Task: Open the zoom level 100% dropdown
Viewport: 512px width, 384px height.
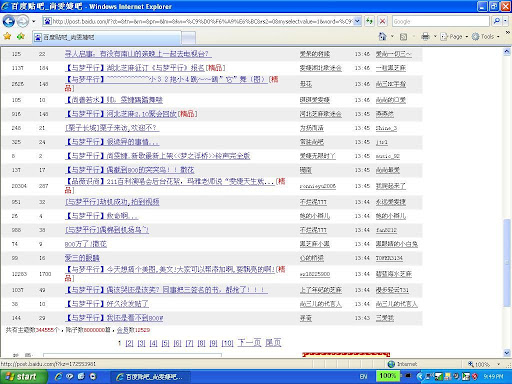Action: (x=499, y=364)
